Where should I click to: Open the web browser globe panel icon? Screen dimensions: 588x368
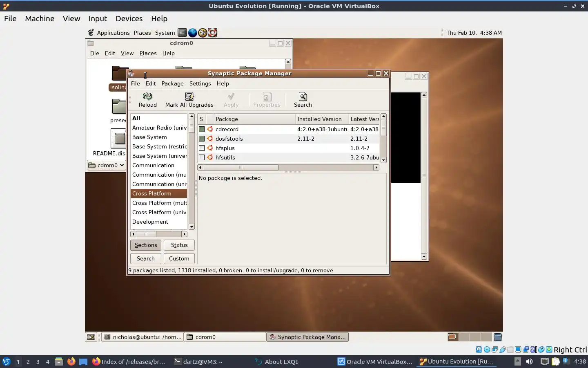coord(192,33)
